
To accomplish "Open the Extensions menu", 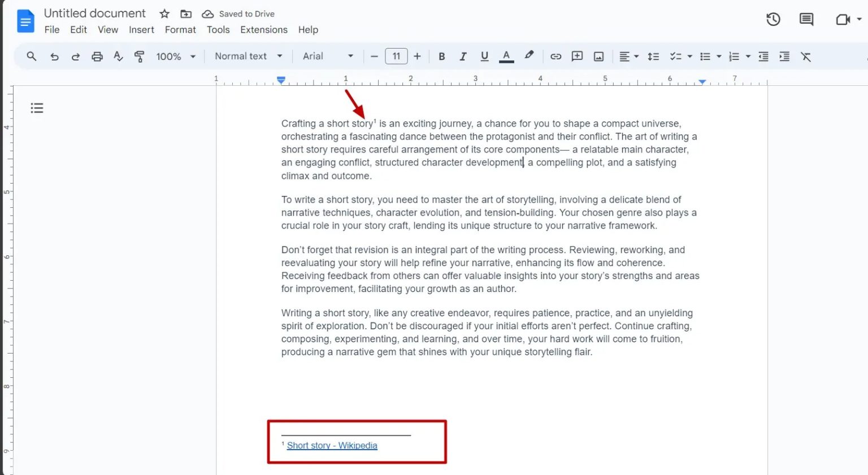I will coord(263,30).
